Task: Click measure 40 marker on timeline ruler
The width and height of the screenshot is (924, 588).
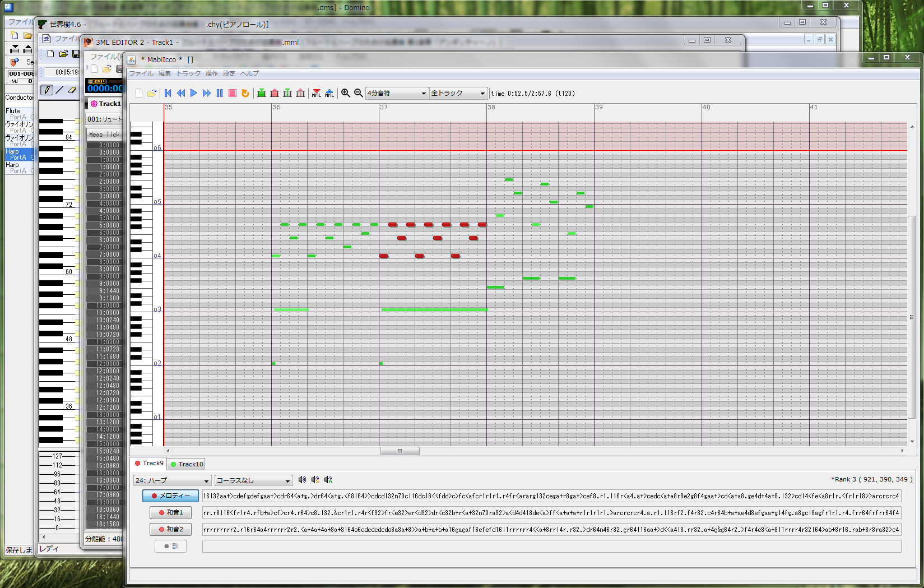Action: click(706, 107)
